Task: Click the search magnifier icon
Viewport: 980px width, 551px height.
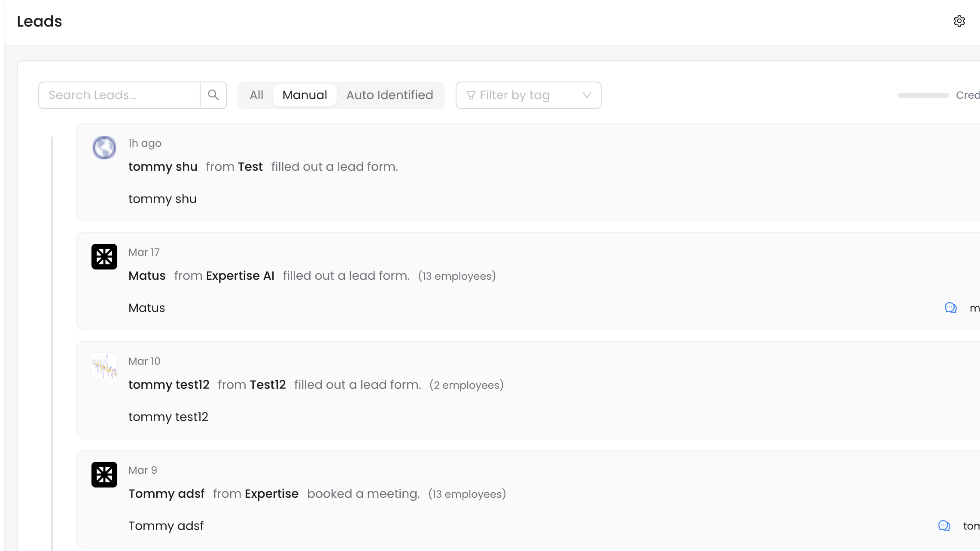Action: [x=213, y=95]
